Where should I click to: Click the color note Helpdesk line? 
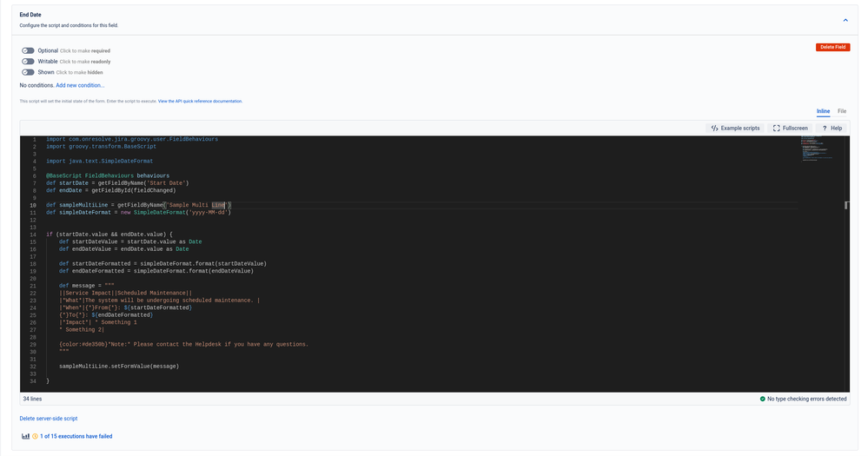[184, 344]
